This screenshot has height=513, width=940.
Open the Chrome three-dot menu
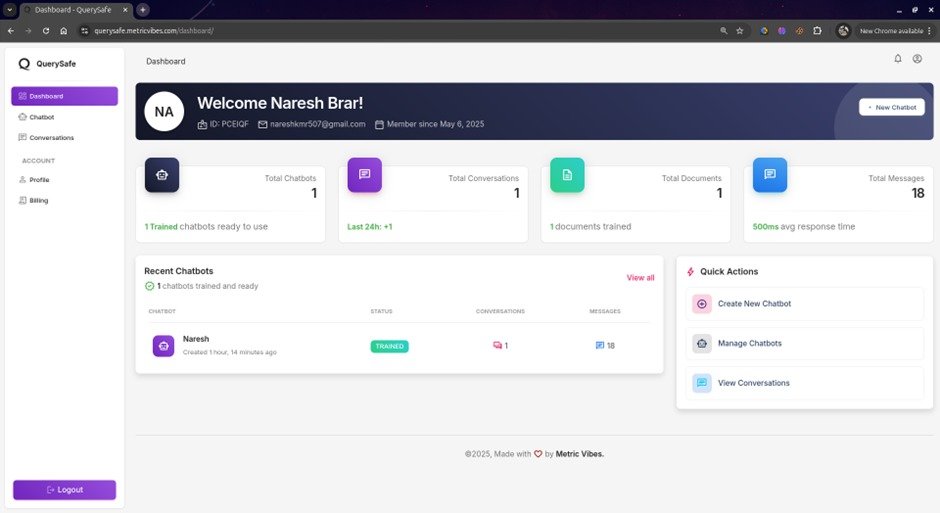tap(930, 31)
